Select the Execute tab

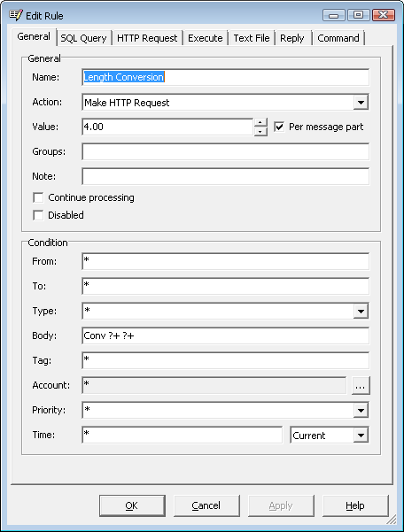point(206,38)
